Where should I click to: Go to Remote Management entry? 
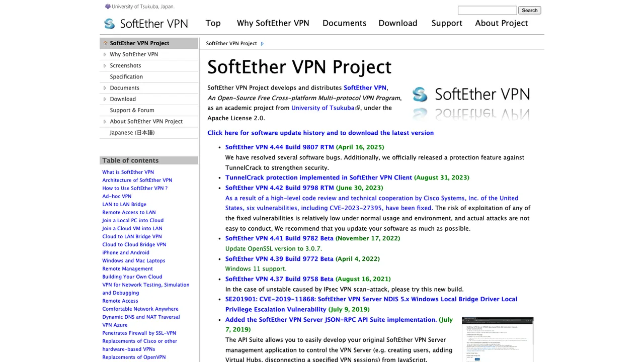(x=128, y=268)
